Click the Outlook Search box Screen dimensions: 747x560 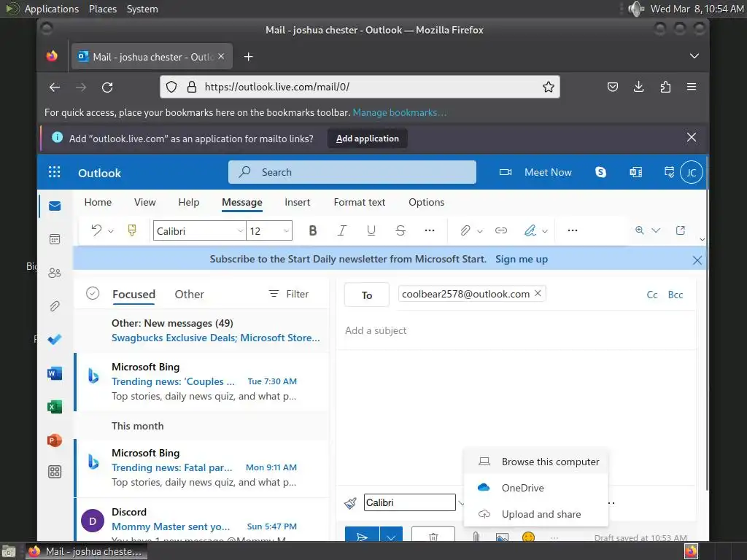pyautogui.click(x=352, y=172)
